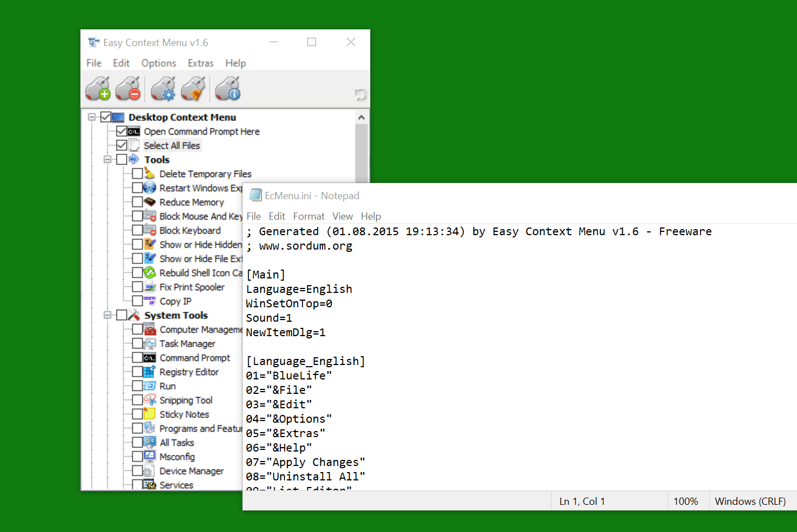This screenshot has width=797, height=532.
Task: Minimize the Easy Context Menu window
Action: 273,42
